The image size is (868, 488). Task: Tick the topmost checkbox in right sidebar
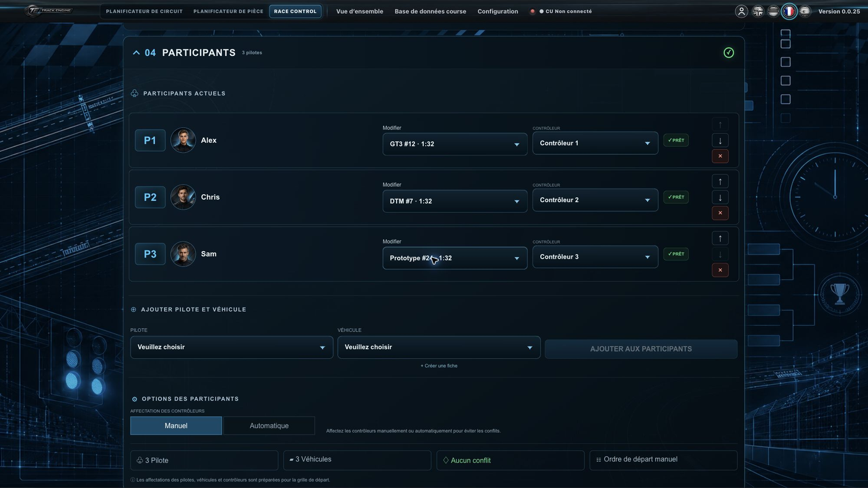pyautogui.click(x=786, y=33)
